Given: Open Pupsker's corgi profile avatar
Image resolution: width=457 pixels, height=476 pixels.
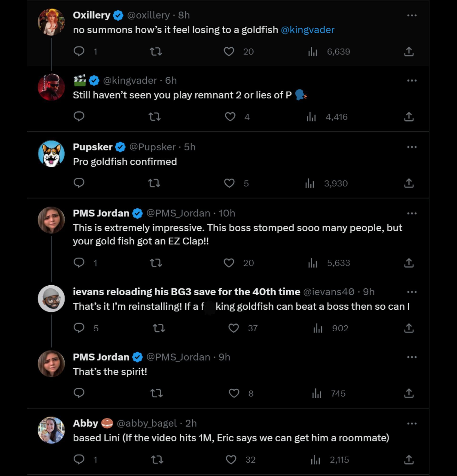Looking at the screenshot, I should pyautogui.click(x=51, y=154).
